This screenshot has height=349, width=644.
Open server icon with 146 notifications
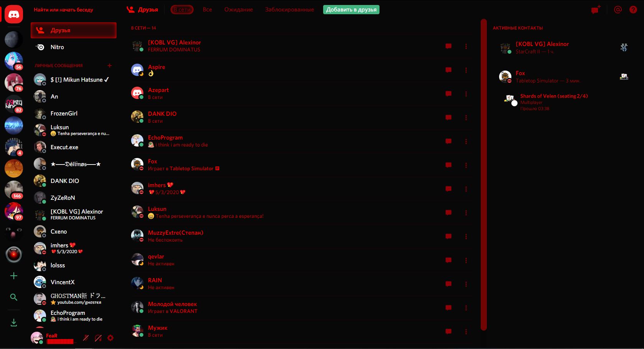click(x=14, y=190)
